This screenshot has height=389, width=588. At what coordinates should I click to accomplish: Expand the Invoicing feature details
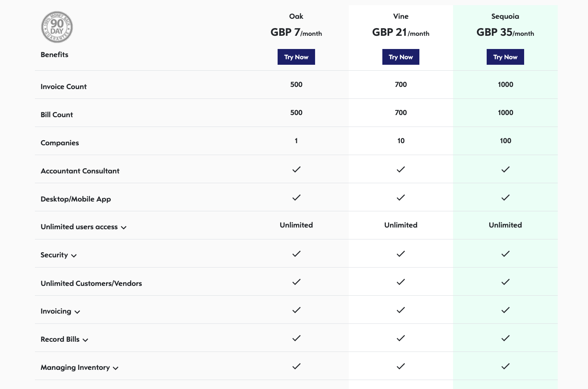[77, 312]
